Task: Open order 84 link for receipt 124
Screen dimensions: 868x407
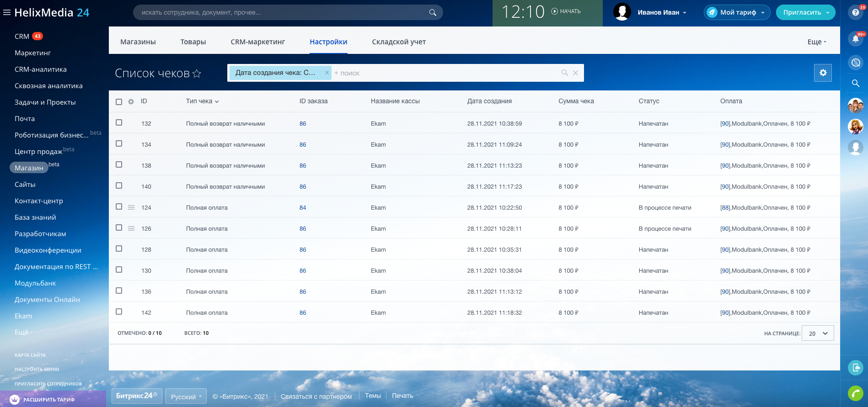Action: [303, 208]
